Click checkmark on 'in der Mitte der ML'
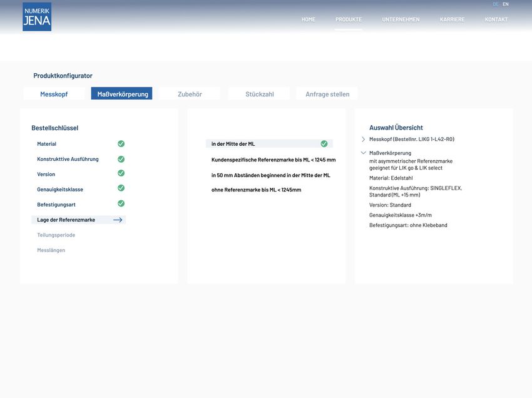The height and width of the screenshot is (398, 532). (324, 144)
